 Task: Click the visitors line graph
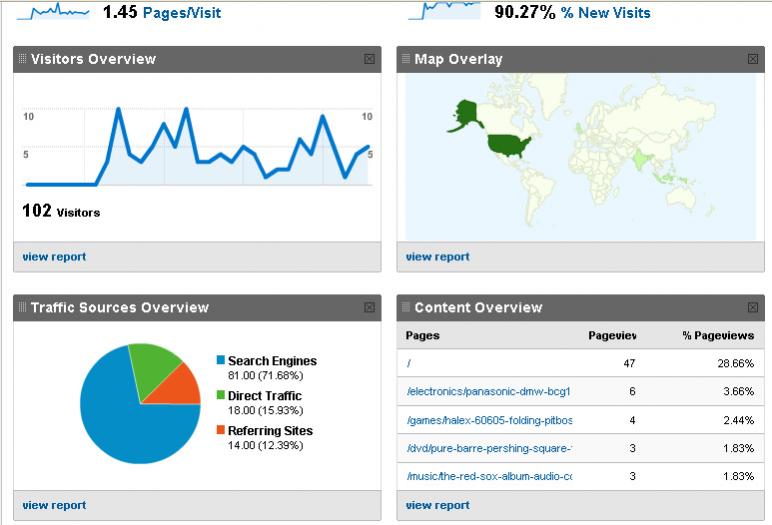pyautogui.click(x=197, y=147)
